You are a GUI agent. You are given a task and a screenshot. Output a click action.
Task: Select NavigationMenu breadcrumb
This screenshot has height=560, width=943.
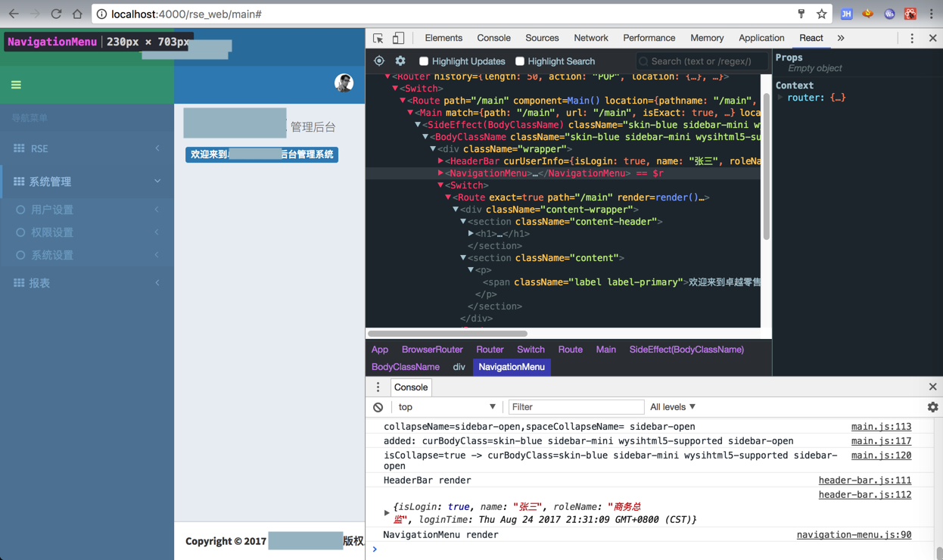pyautogui.click(x=512, y=367)
